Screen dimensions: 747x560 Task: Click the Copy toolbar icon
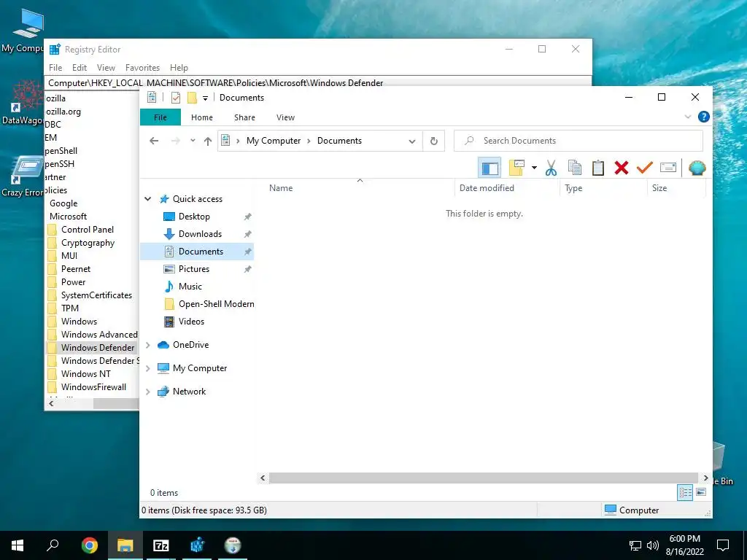pos(575,168)
